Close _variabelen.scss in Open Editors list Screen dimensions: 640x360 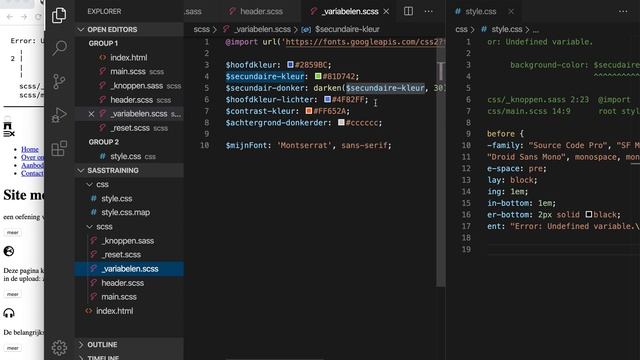(x=91, y=114)
